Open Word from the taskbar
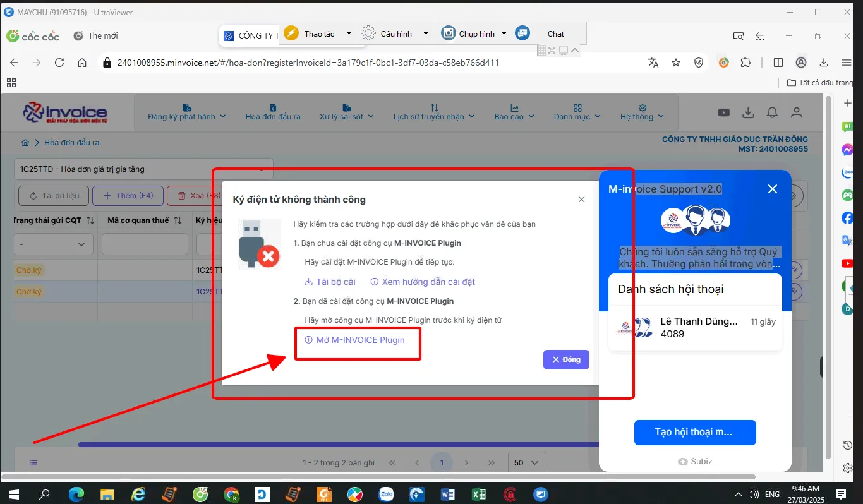This screenshot has width=863, height=504. [448, 495]
